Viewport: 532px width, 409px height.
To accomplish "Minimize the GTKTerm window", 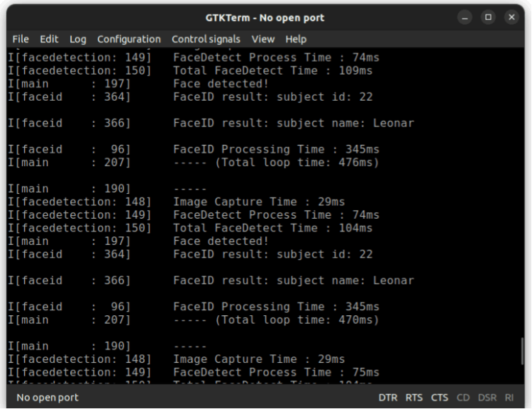I will pos(465,17).
